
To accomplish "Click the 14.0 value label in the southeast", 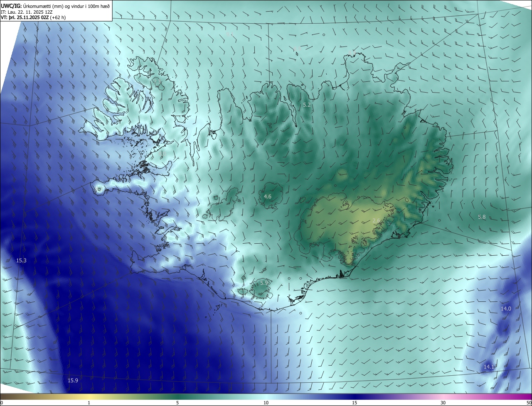I will coord(506,308).
